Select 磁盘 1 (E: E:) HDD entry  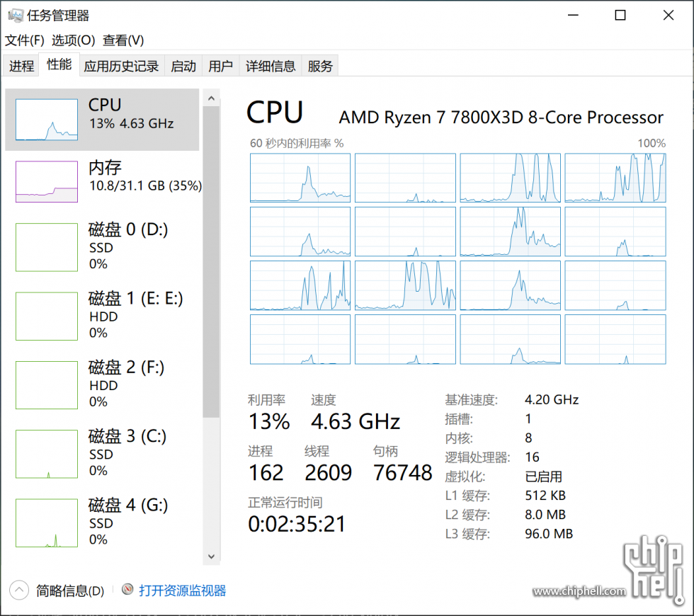click(x=102, y=315)
